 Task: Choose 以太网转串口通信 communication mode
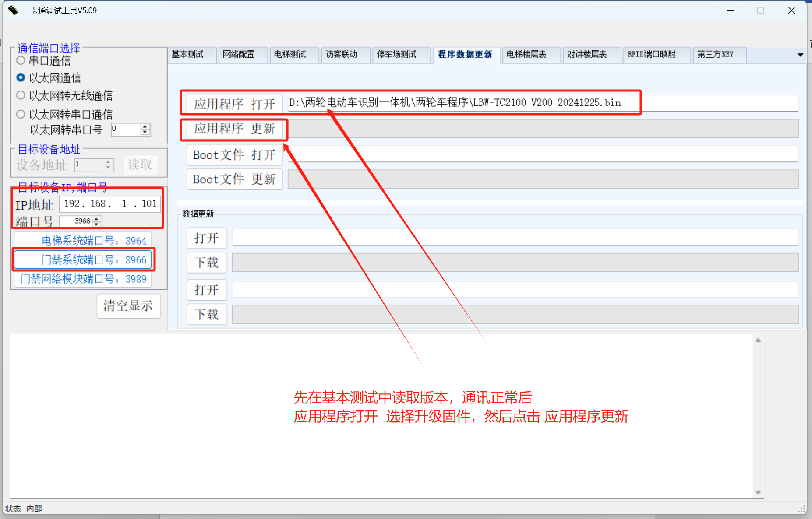coord(21,114)
